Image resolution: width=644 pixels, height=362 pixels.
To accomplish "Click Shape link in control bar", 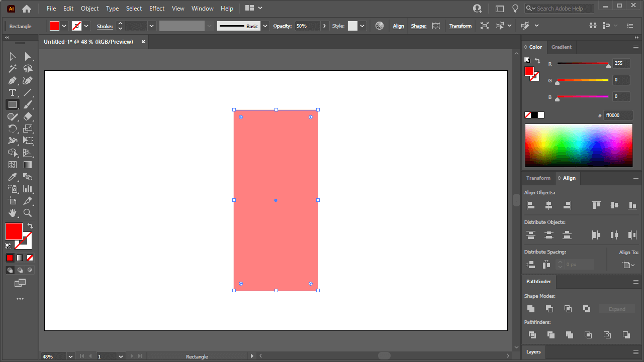I will (419, 26).
